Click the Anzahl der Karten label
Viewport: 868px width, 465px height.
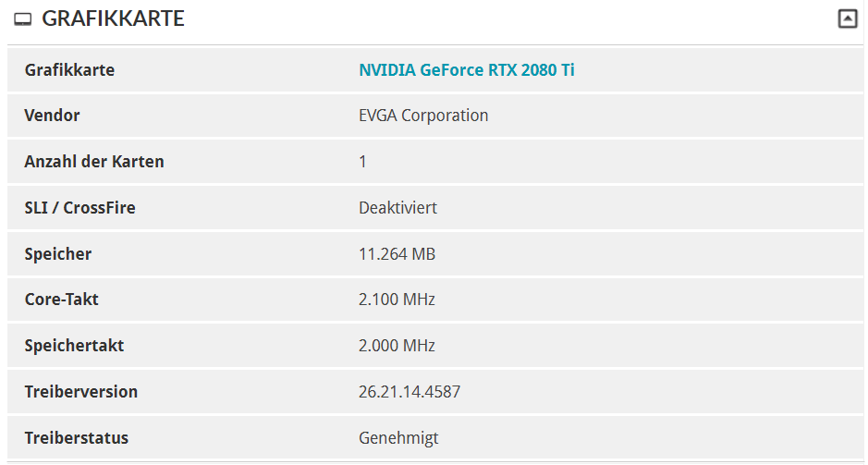pyautogui.click(x=94, y=161)
